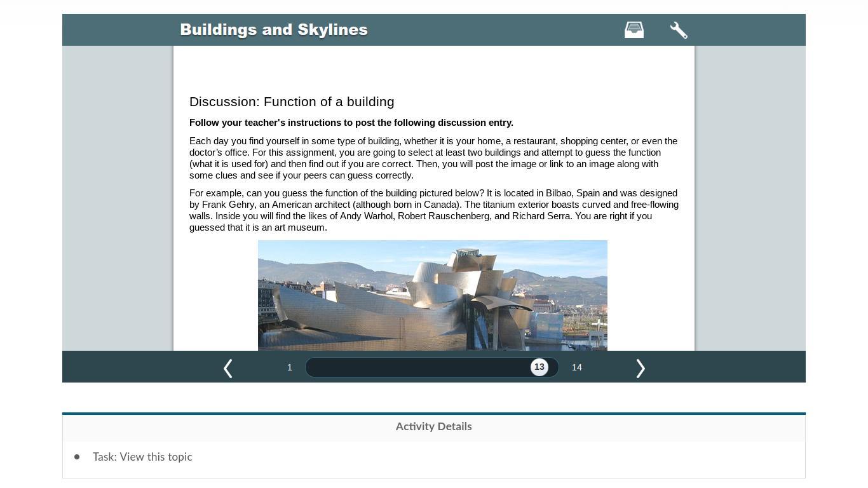Jump to last page number 14

pyautogui.click(x=577, y=367)
